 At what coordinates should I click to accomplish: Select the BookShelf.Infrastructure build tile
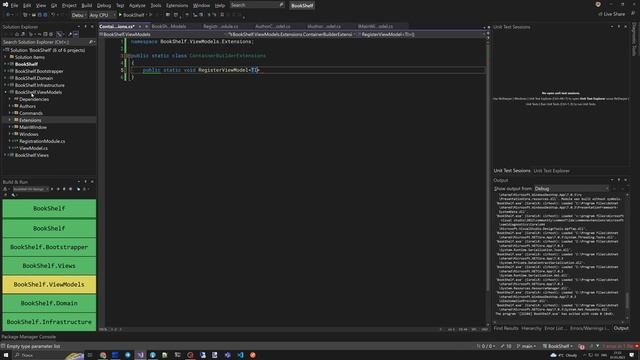pyautogui.click(x=49, y=322)
